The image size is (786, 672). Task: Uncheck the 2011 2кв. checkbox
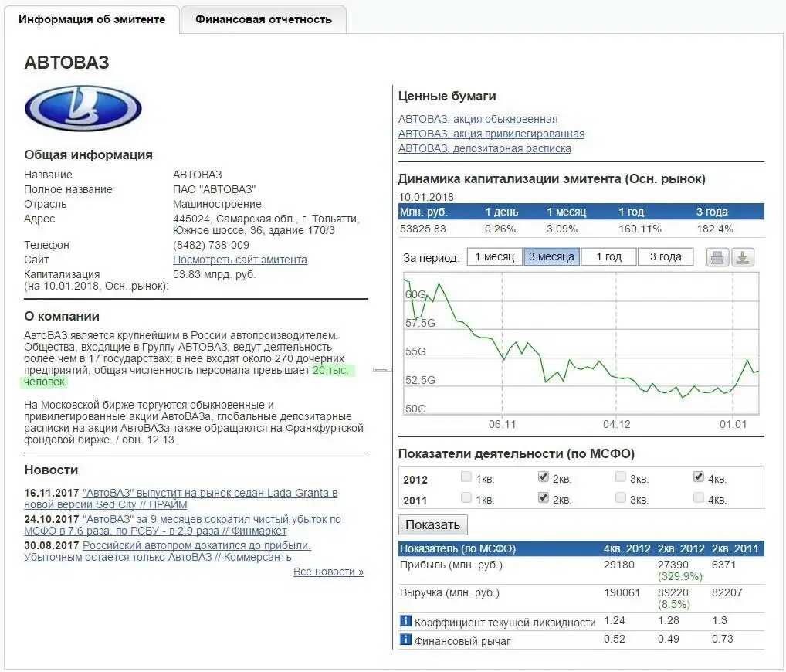[x=544, y=497]
